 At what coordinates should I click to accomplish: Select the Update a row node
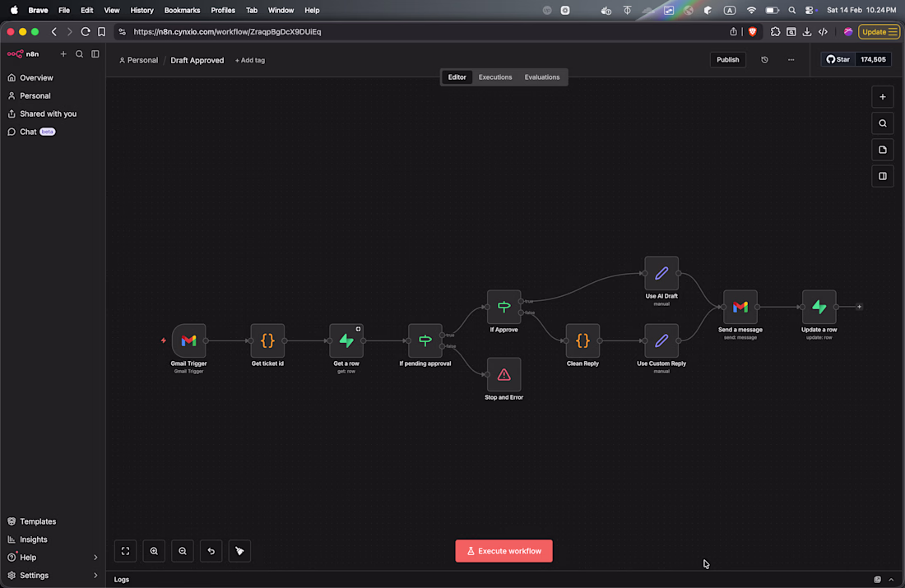pyautogui.click(x=819, y=307)
